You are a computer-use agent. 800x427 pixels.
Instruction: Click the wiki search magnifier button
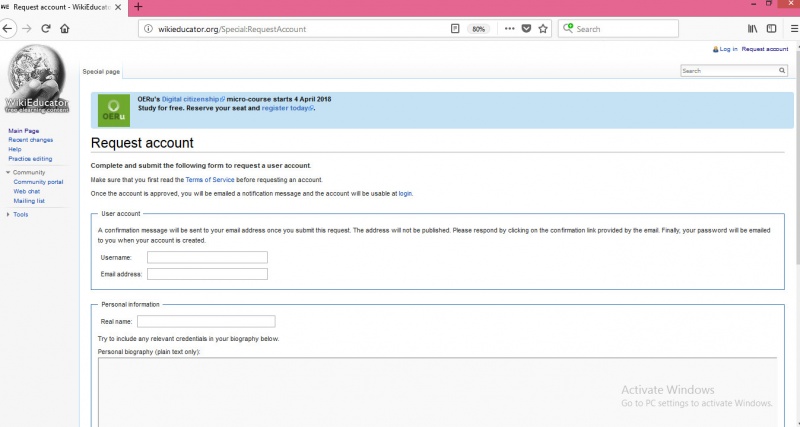[782, 70]
